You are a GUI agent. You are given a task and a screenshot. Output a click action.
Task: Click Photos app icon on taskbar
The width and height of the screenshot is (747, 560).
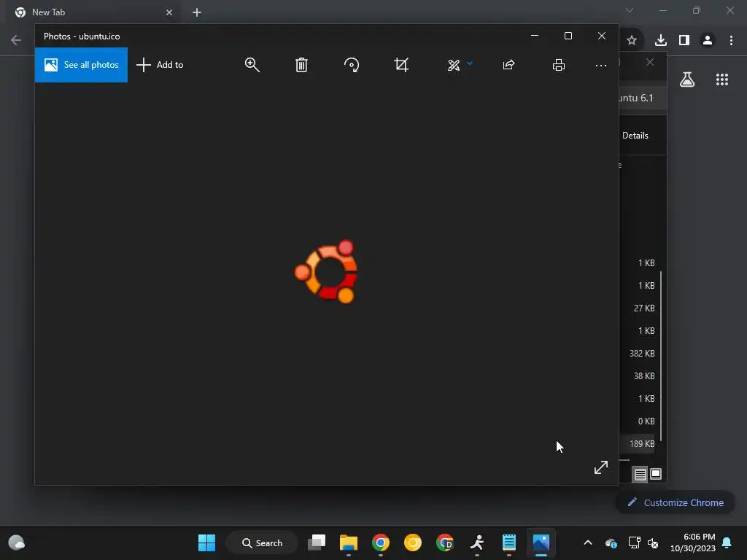(541, 542)
